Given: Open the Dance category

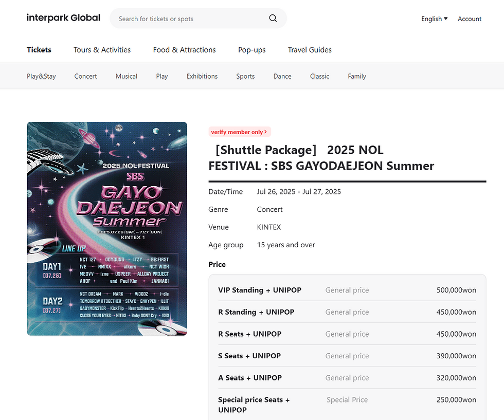Looking at the screenshot, I should 282,77.
